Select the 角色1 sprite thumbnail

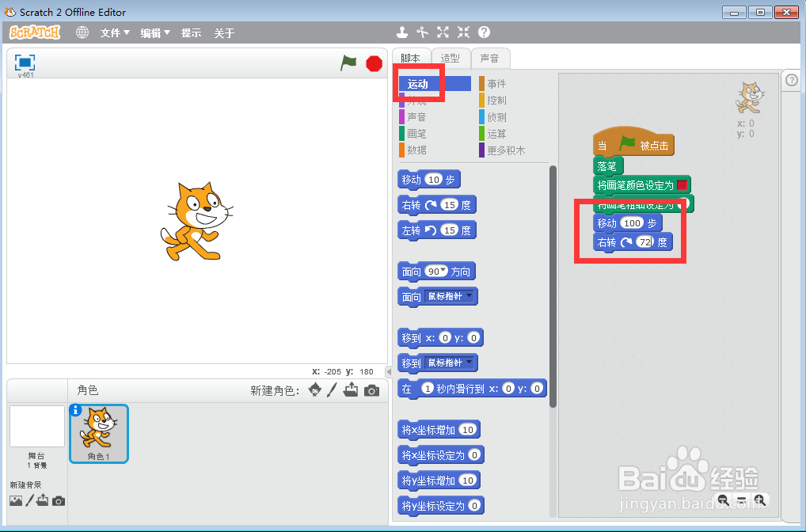(98, 433)
